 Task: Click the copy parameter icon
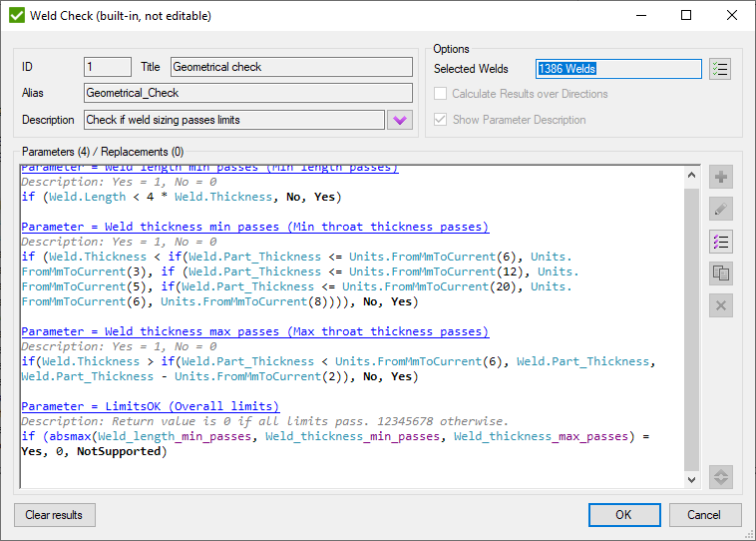click(x=720, y=273)
